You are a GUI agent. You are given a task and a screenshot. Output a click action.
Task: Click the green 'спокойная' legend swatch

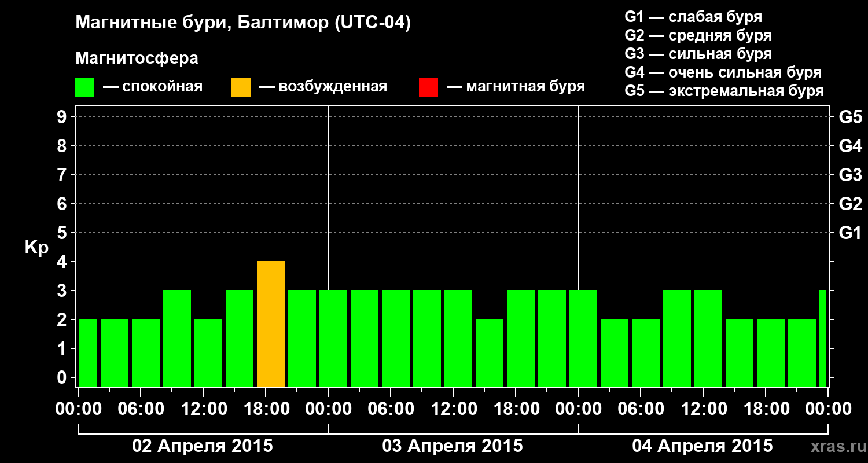click(85, 87)
